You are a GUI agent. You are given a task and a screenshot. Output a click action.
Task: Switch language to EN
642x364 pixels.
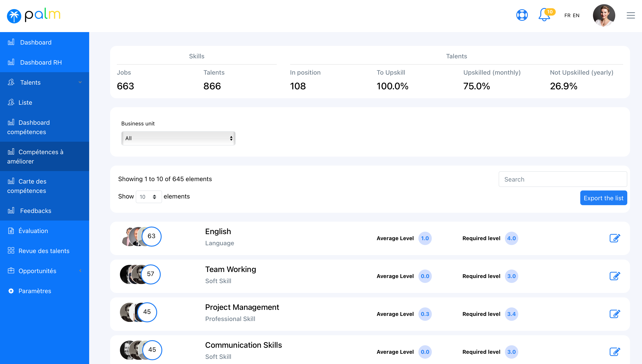pyautogui.click(x=576, y=16)
